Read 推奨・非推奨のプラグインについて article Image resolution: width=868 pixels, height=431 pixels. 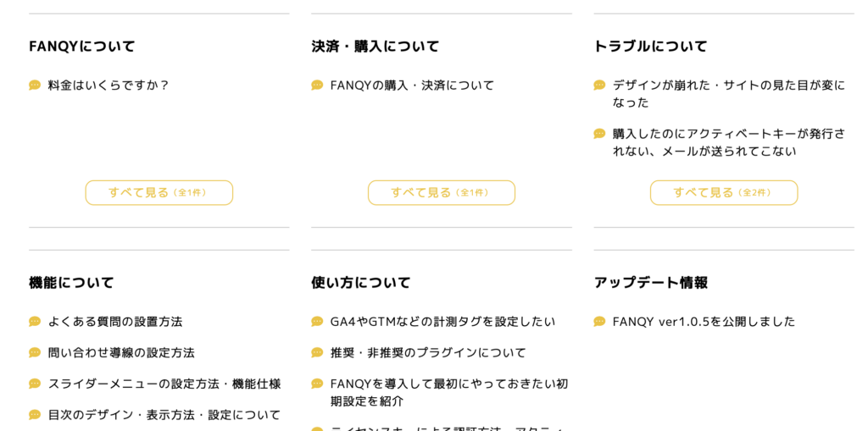point(428,352)
